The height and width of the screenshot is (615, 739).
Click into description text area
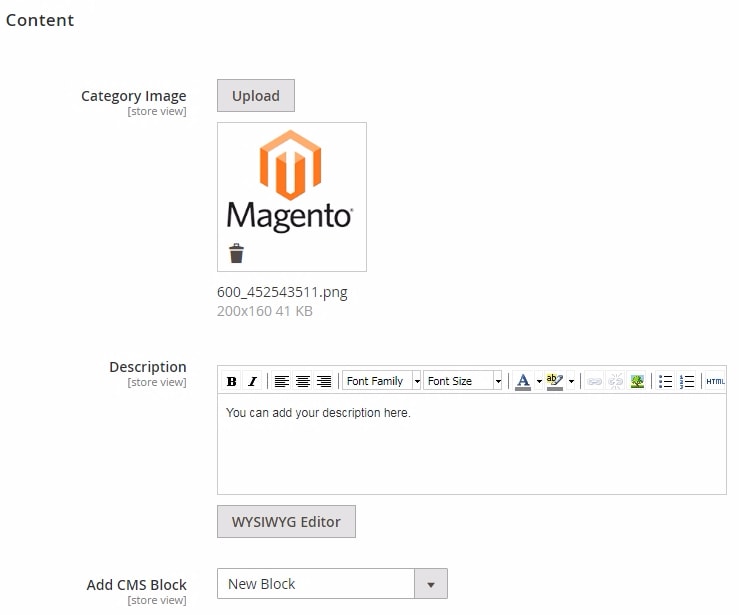click(x=471, y=444)
